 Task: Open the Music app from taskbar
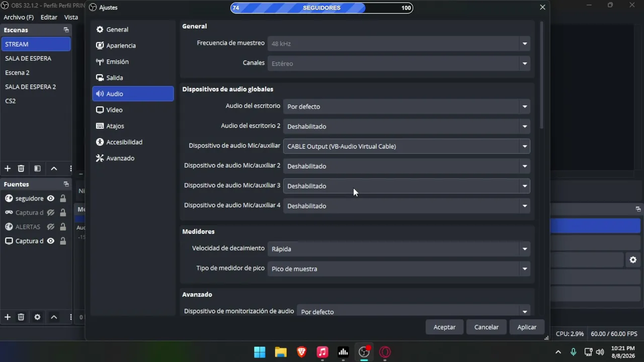point(323,352)
